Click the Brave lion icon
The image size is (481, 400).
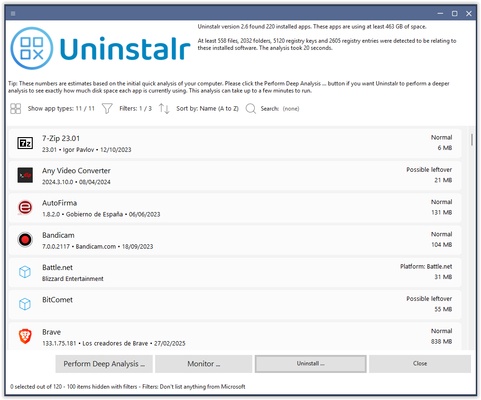coord(25,336)
